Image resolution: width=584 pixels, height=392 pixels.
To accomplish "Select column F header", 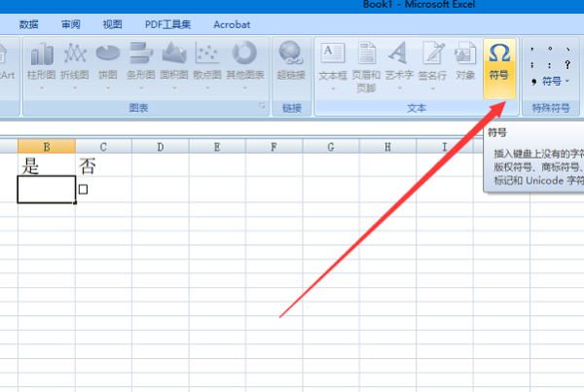I will click(274, 146).
